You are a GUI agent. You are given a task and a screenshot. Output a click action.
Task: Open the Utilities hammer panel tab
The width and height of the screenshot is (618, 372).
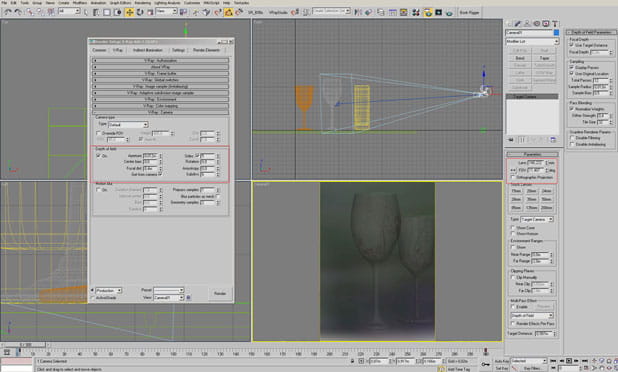(x=555, y=24)
